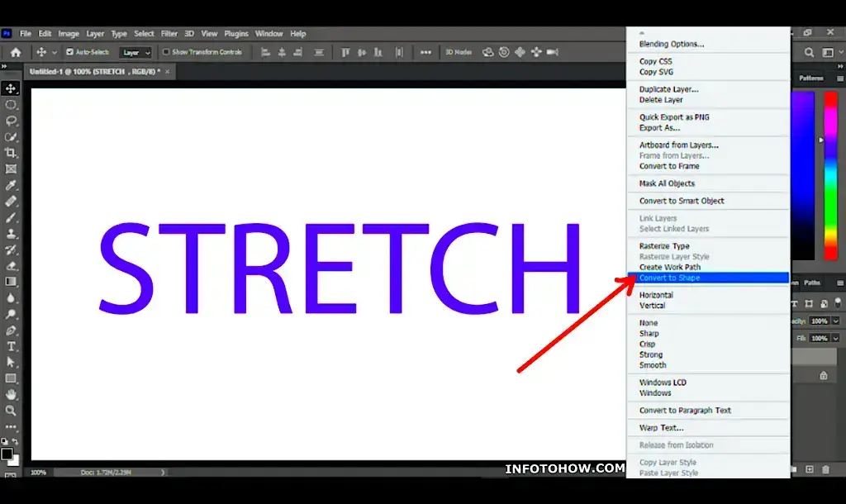This screenshot has width=846, height=504.
Task: Expand the toolbox double-arrow
Action: (4, 66)
